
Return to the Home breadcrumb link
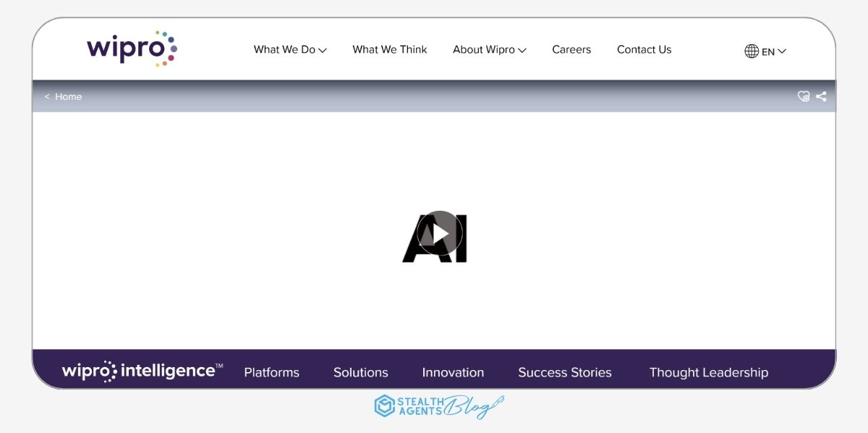[69, 97]
